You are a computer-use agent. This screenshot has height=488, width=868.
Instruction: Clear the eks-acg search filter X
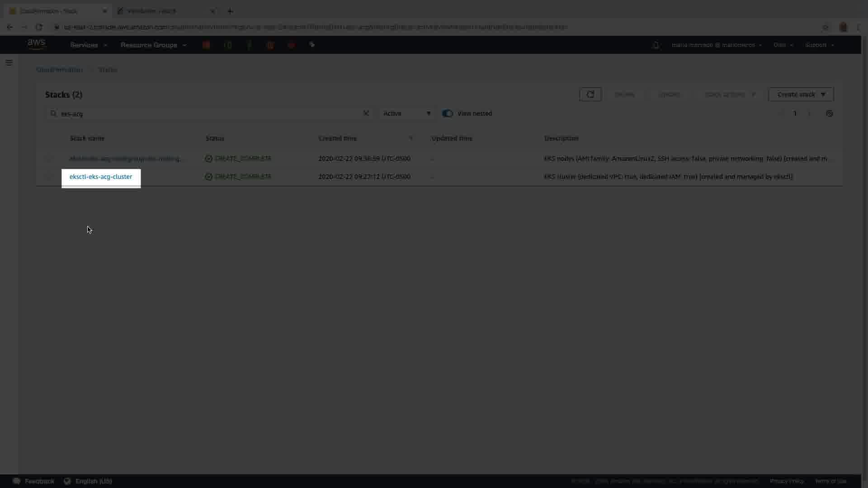[x=366, y=113]
